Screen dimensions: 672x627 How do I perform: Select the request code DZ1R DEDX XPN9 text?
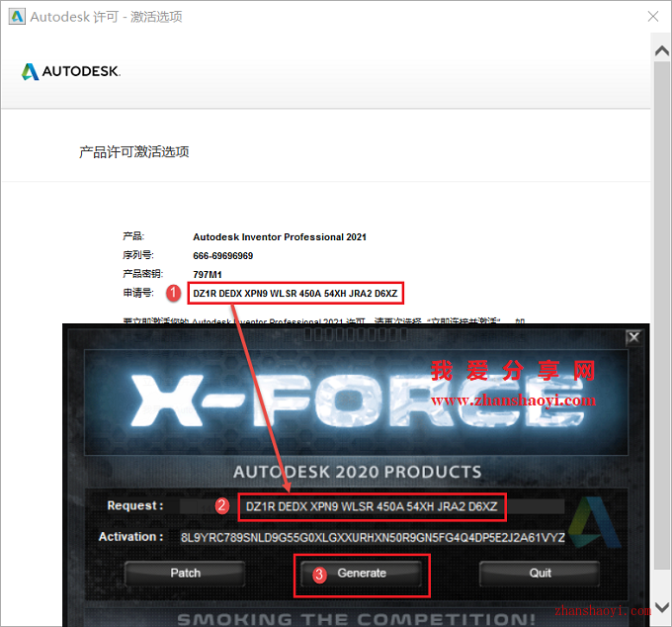[295, 294]
